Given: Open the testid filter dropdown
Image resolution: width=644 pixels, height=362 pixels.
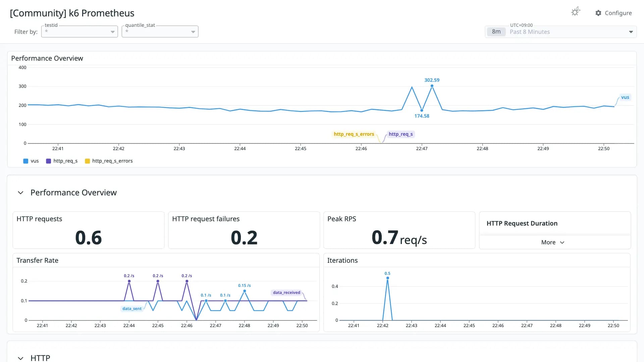Looking at the screenshot, I should (x=79, y=32).
